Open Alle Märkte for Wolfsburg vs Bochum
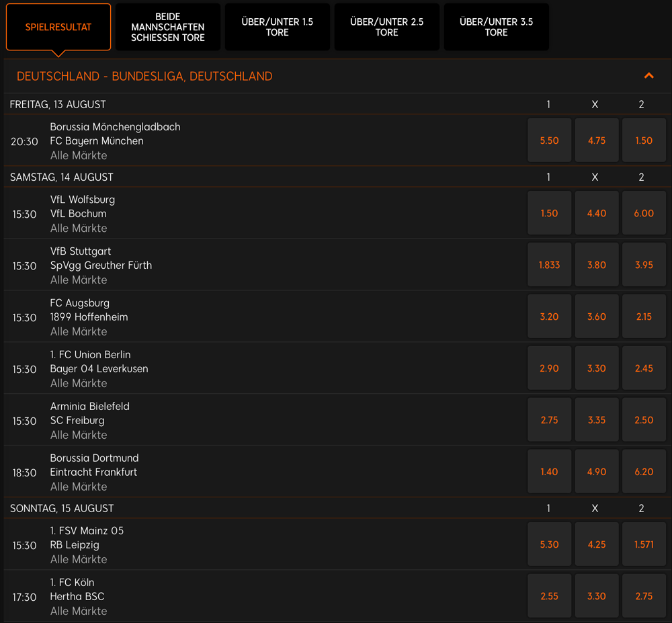This screenshot has width=672, height=623. click(79, 229)
